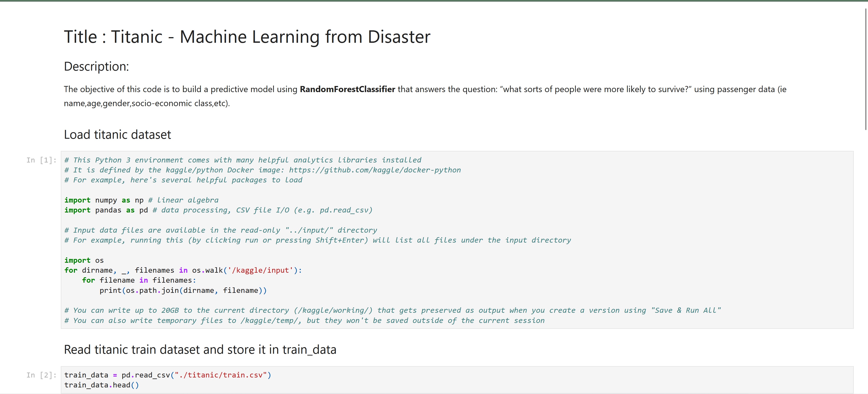Click the pd.read_csv train.csv code line

pos(167,375)
